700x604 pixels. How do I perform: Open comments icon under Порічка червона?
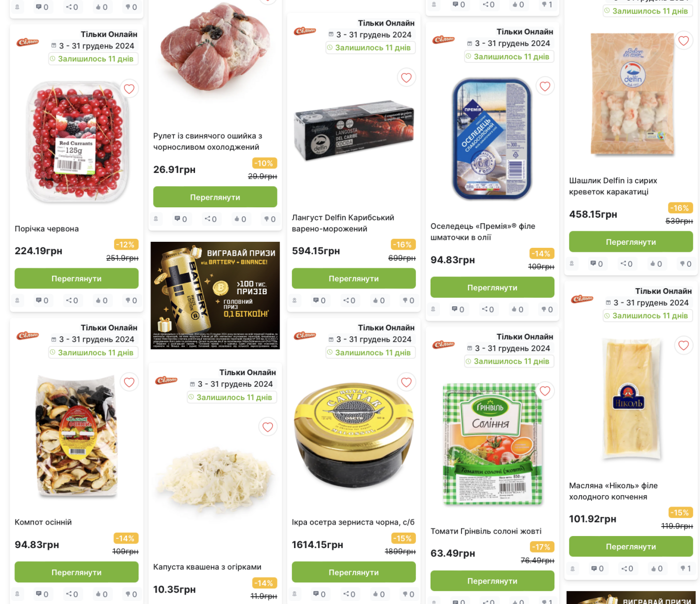click(x=42, y=300)
